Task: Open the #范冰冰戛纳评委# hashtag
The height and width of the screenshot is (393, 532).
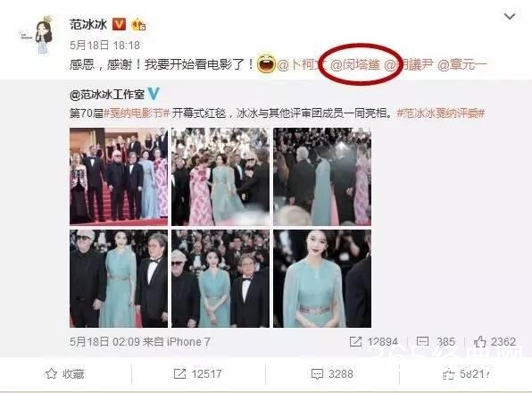Action: (x=441, y=113)
